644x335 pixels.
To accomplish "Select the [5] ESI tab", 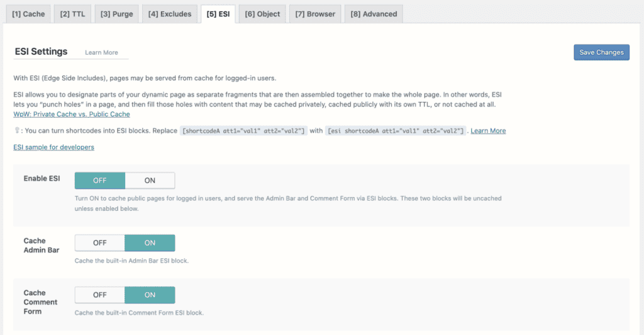I will pyautogui.click(x=218, y=14).
